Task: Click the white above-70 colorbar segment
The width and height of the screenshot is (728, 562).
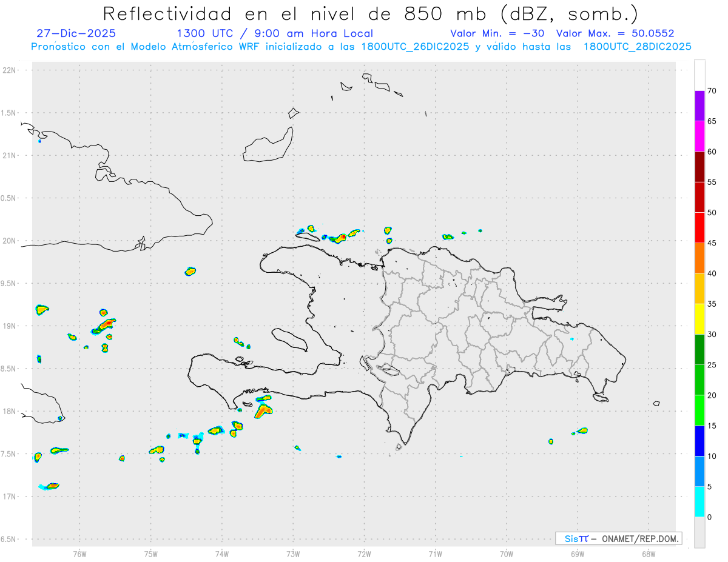Action: point(699,75)
